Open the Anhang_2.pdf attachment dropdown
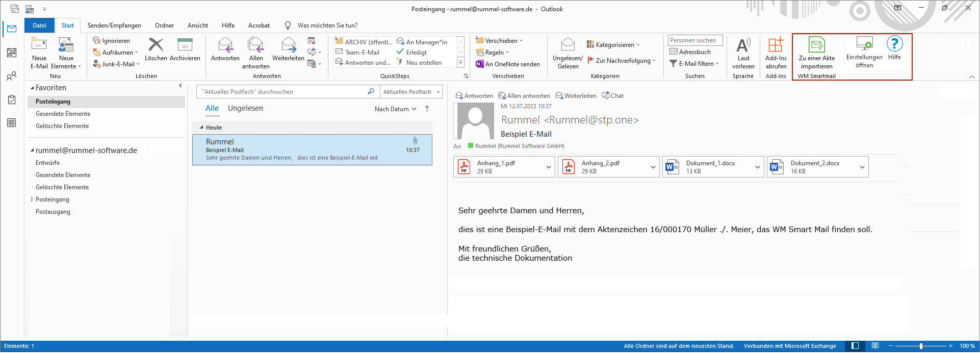Screen dimensions: 980x353 653,167
